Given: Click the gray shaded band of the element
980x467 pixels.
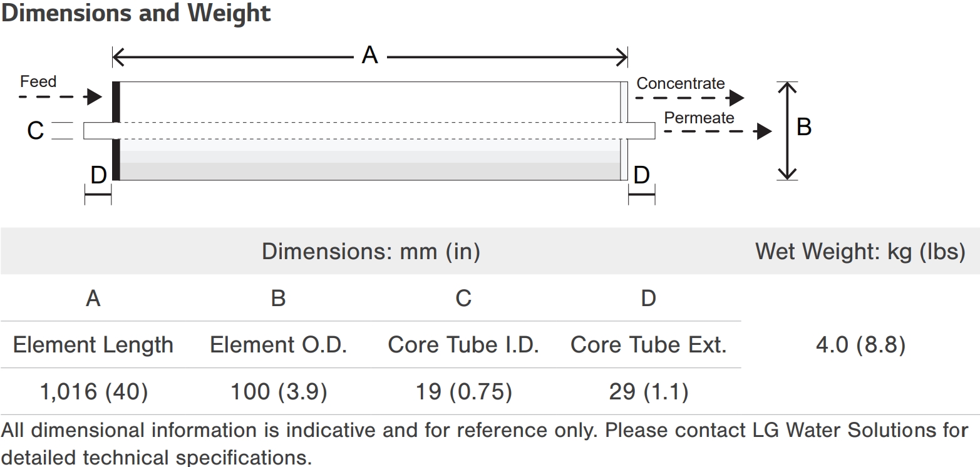Looking at the screenshot, I should point(370,171).
